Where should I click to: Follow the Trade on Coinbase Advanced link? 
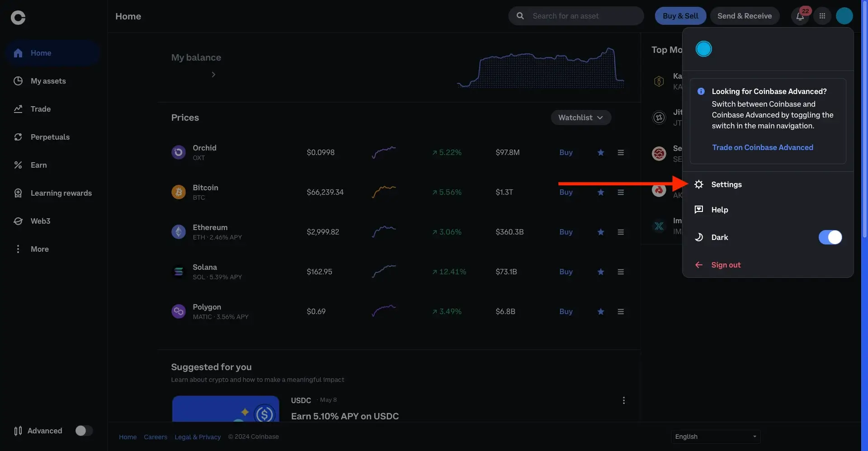762,147
